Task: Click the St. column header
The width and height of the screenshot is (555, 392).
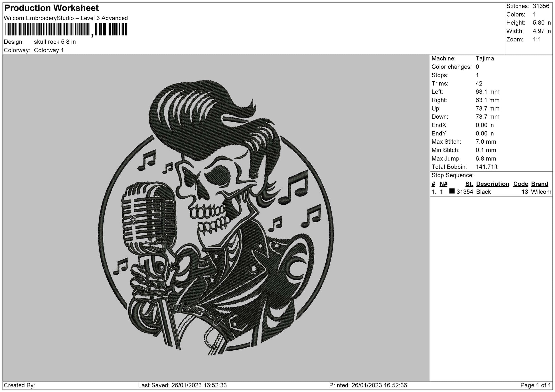Action: coord(469,184)
